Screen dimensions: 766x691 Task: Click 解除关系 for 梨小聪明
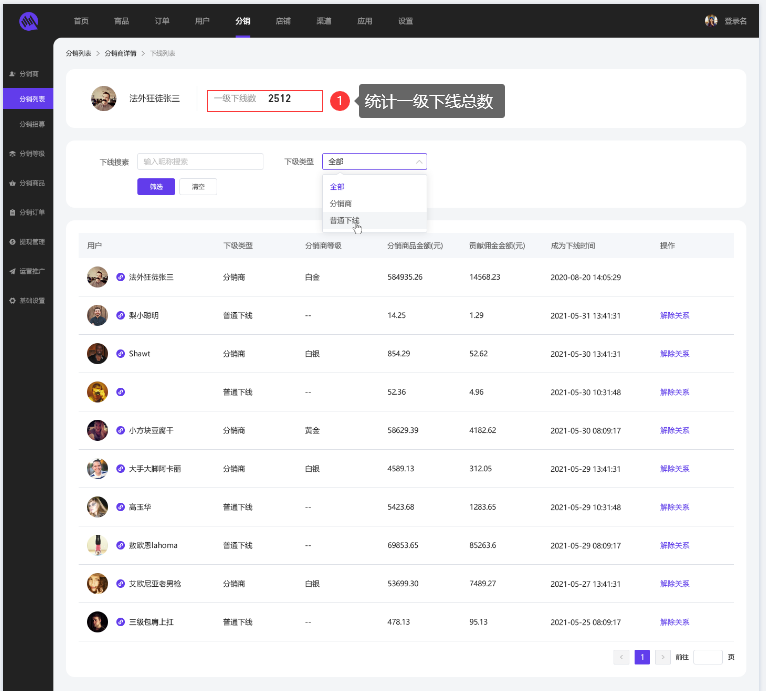click(674, 315)
